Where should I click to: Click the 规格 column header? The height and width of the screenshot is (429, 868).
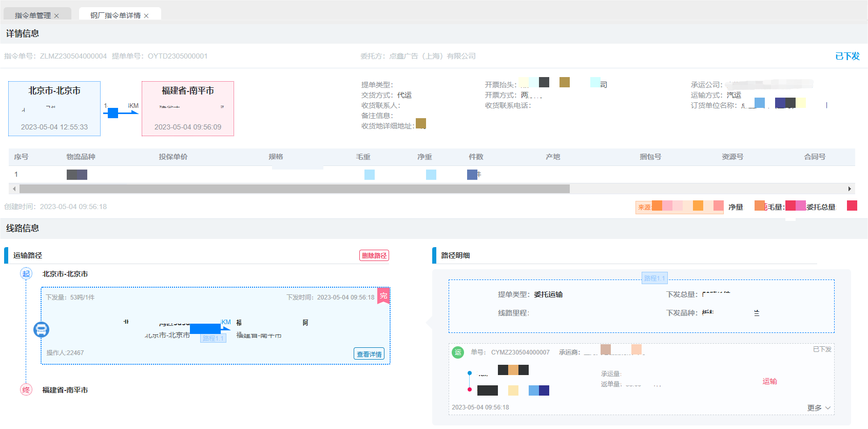point(276,157)
